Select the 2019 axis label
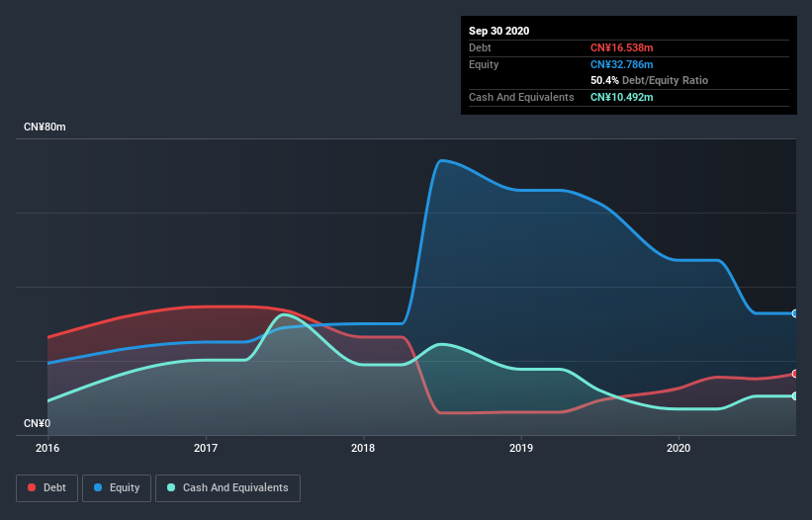This screenshot has height=520, width=812. (521, 448)
